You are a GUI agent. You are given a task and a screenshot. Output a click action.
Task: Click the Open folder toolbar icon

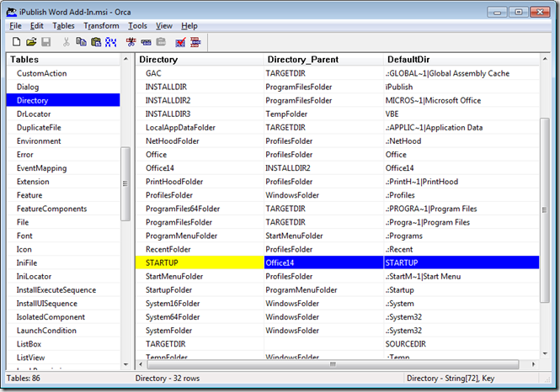click(31, 42)
